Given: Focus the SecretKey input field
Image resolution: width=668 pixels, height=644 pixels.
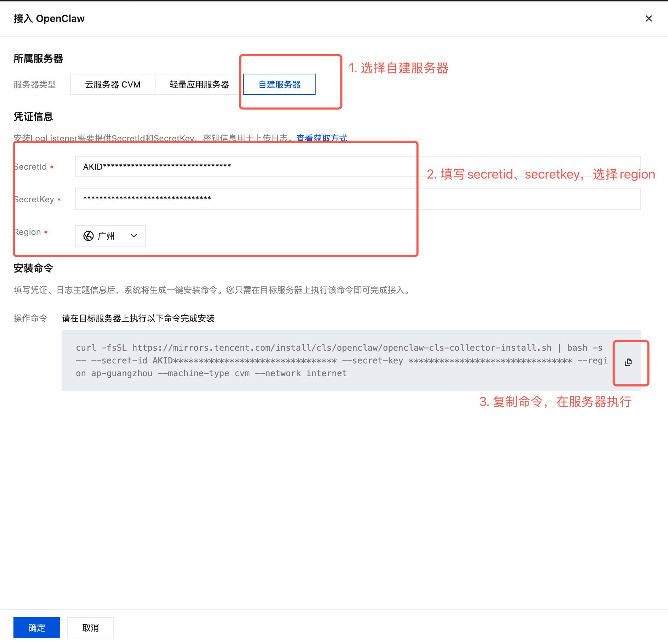Looking at the screenshot, I should tap(358, 199).
